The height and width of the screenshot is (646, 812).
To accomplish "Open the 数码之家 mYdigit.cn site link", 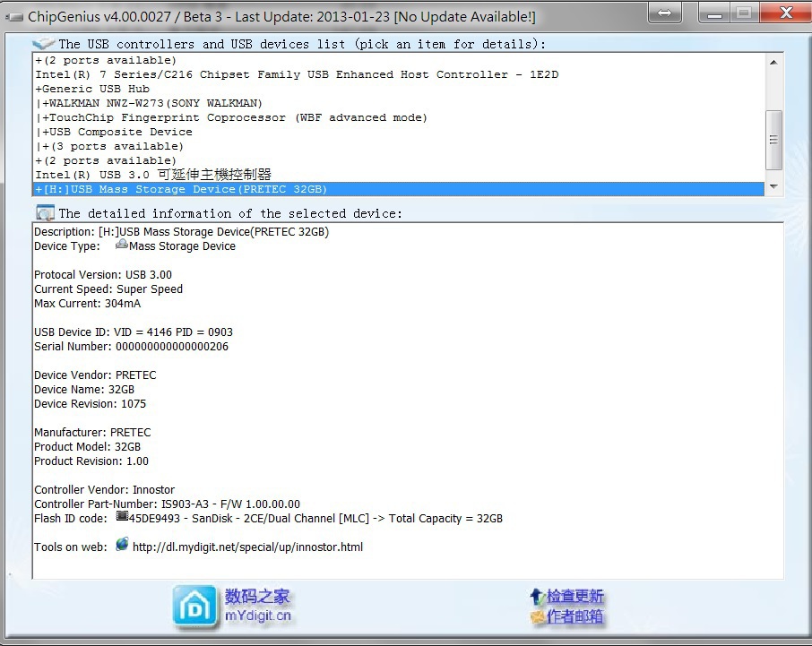I will (x=257, y=605).
